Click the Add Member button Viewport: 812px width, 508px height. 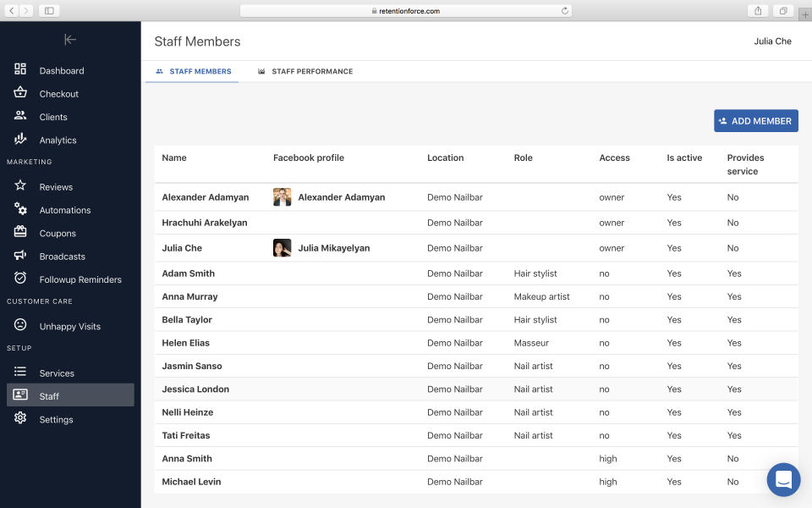(x=755, y=121)
